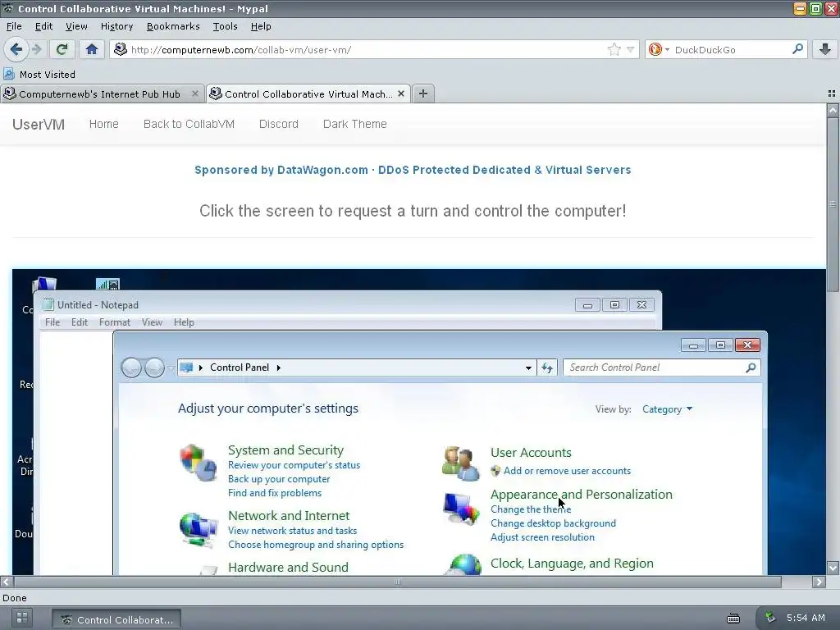840x630 pixels.
Task: Open the DataWagon.com sponsor link
Action: (413, 170)
